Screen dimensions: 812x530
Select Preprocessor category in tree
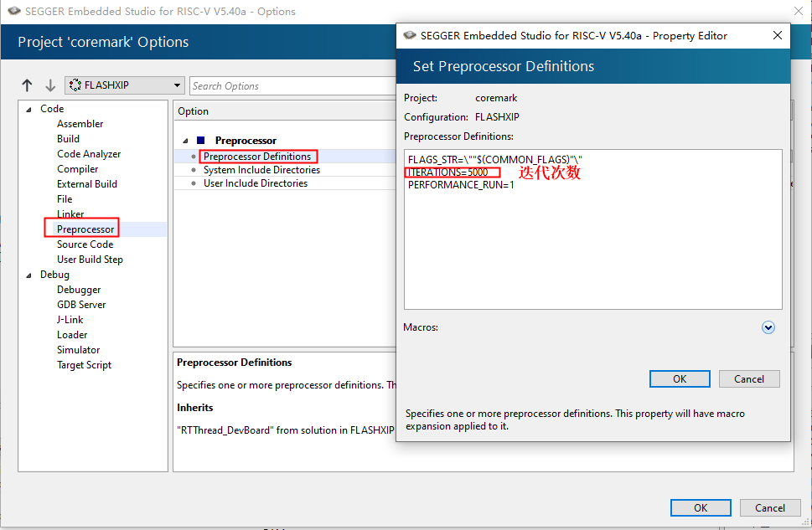[x=85, y=229]
